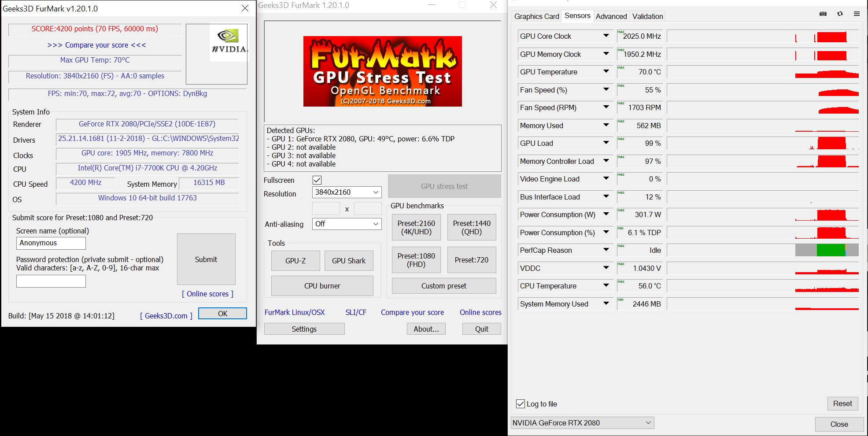
Task: Launch the GPU Shark tool
Action: tap(349, 261)
